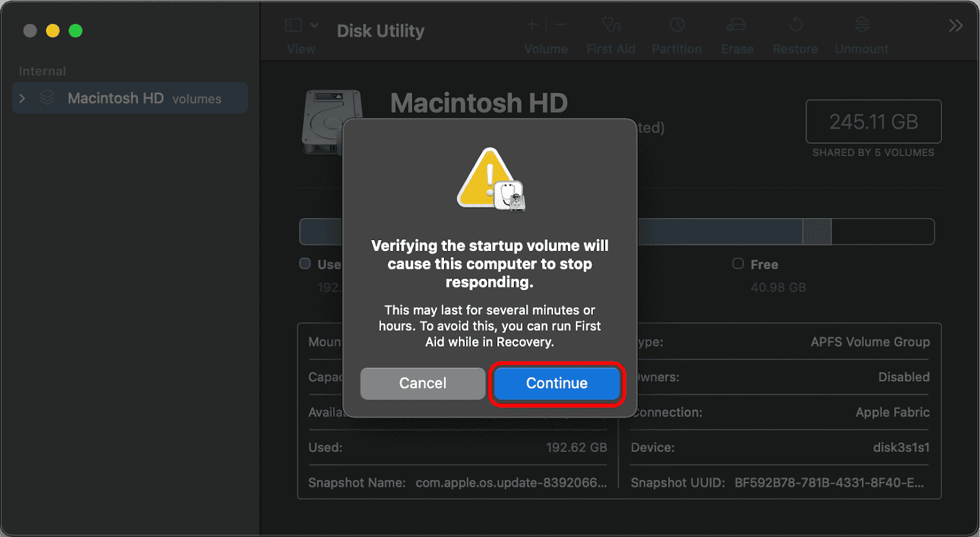This screenshot has width=980, height=537.
Task: Click the green full-screen window button
Action: click(75, 31)
